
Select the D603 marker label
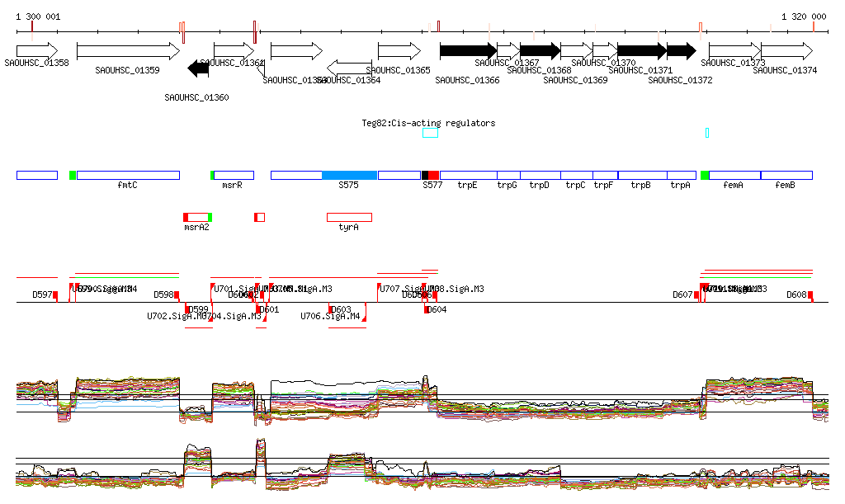point(341,309)
